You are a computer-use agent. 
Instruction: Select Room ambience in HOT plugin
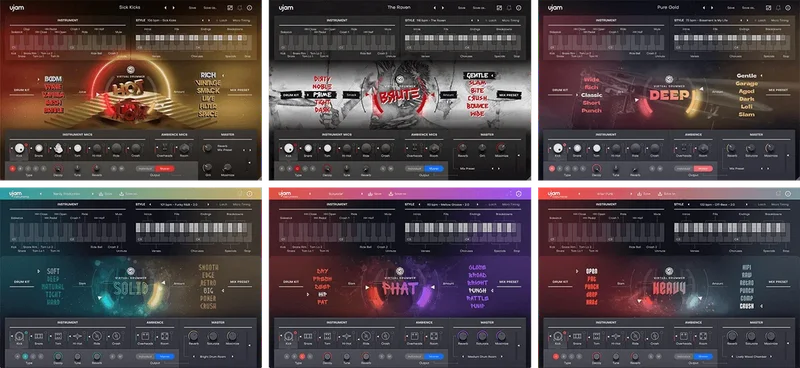[184, 148]
